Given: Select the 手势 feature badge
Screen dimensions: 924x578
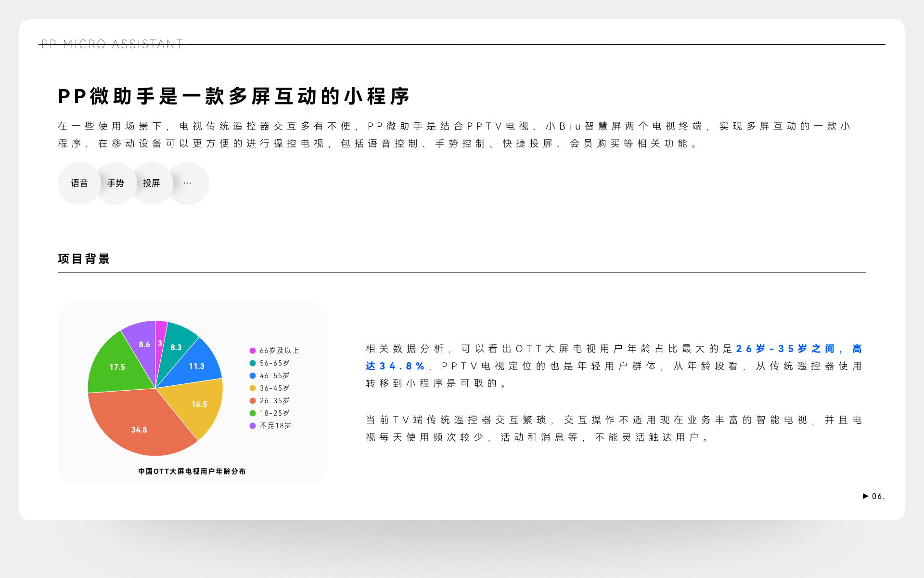Looking at the screenshot, I should [115, 183].
